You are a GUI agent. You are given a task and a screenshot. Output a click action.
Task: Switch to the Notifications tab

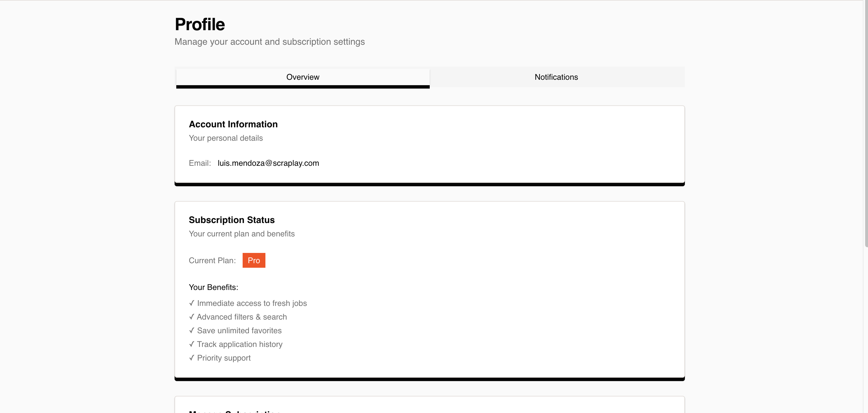(556, 77)
